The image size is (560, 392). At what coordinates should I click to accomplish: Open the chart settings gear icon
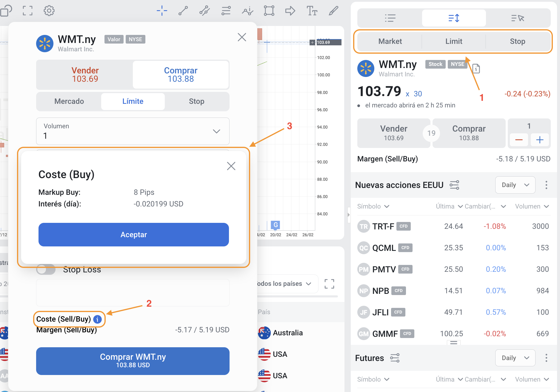49,11
